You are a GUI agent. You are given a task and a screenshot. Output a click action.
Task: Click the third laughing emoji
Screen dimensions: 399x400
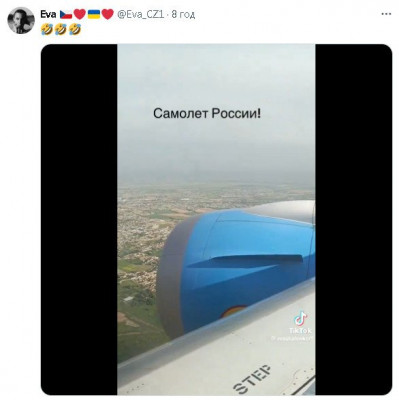tap(75, 30)
